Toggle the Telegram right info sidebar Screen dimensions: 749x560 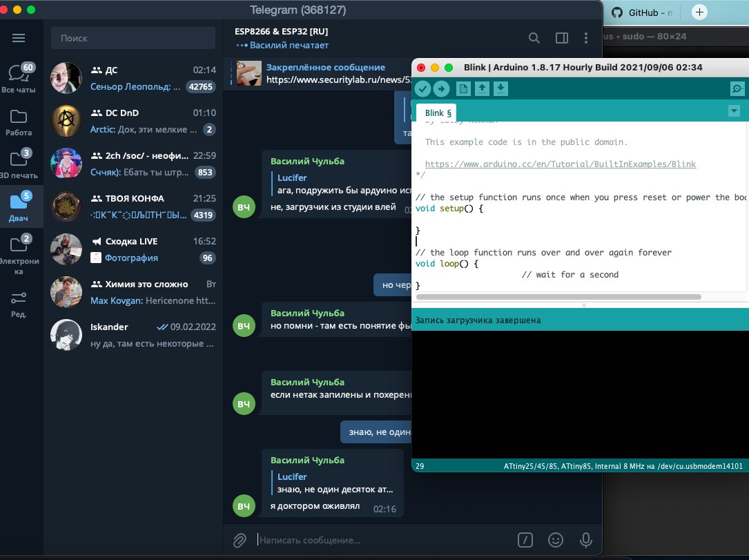[x=562, y=38]
